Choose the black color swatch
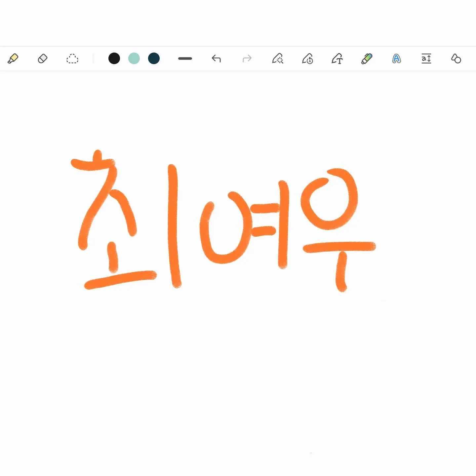This screenshot has width=476, height=476. (x=114, y=59)
